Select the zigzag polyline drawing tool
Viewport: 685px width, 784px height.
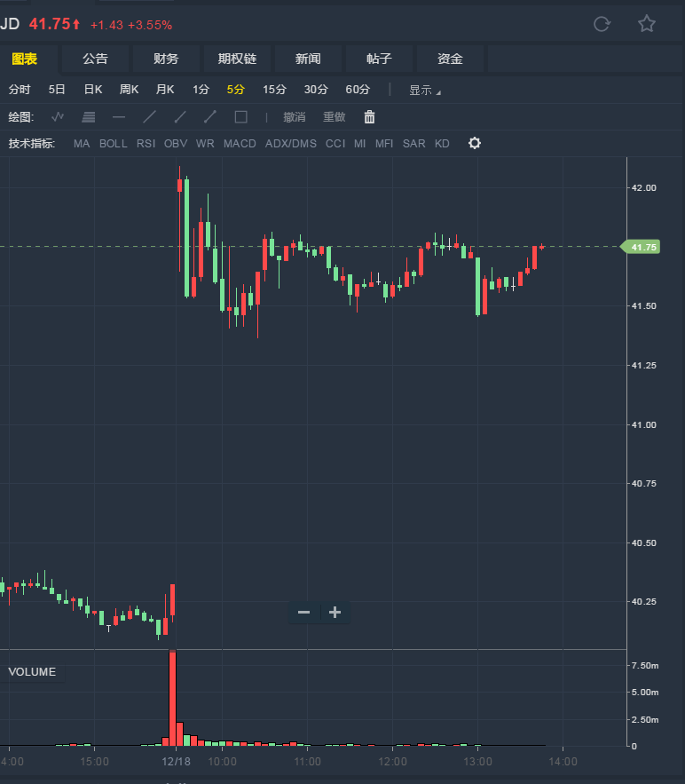pos(59,117)
